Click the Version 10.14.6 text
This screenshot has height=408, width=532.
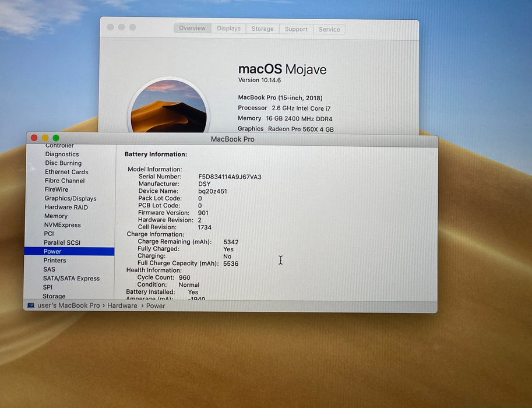[259, 80]
